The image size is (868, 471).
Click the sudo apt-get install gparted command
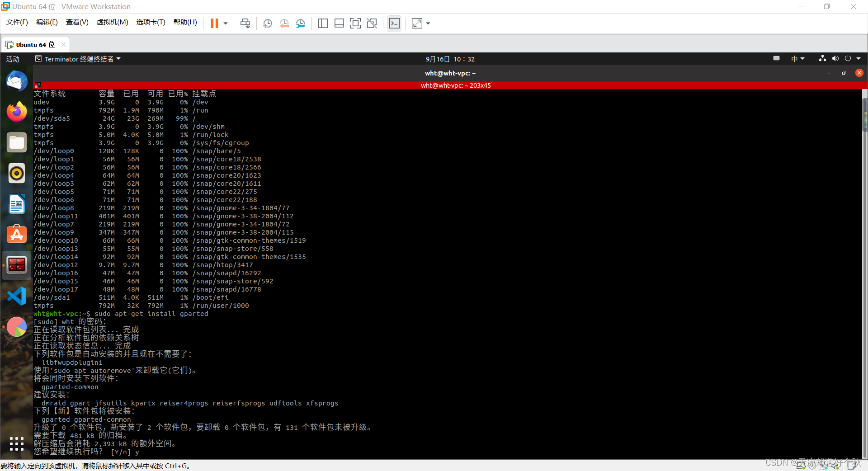tap(151, 314)
